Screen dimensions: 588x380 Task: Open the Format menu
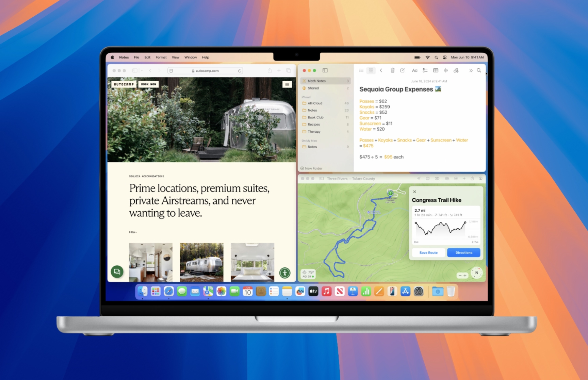tap(161, 57)
